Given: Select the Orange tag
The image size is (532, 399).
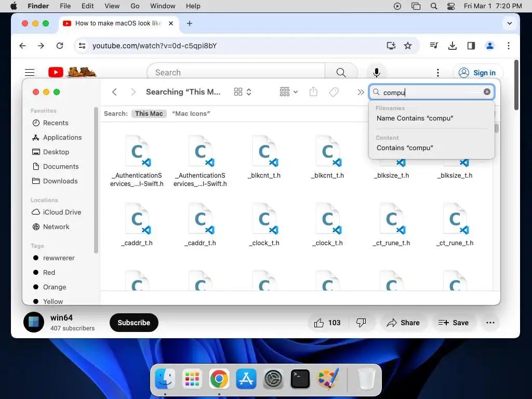Looking at the screenshot, I should click(x=49, y=287).
